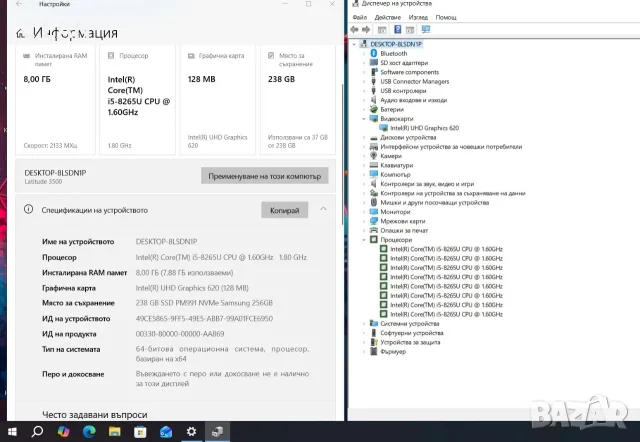Switch to Settings app in taskbar

[191, 431]
